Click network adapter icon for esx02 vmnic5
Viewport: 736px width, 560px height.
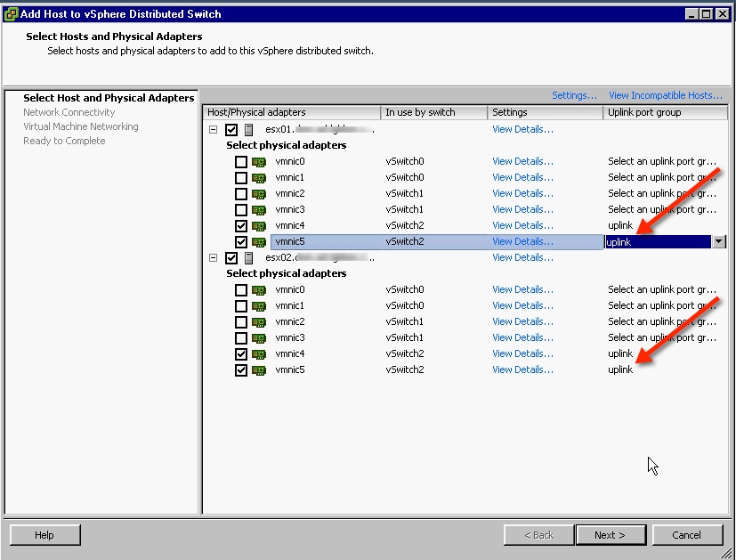click(x=259, y=369)
